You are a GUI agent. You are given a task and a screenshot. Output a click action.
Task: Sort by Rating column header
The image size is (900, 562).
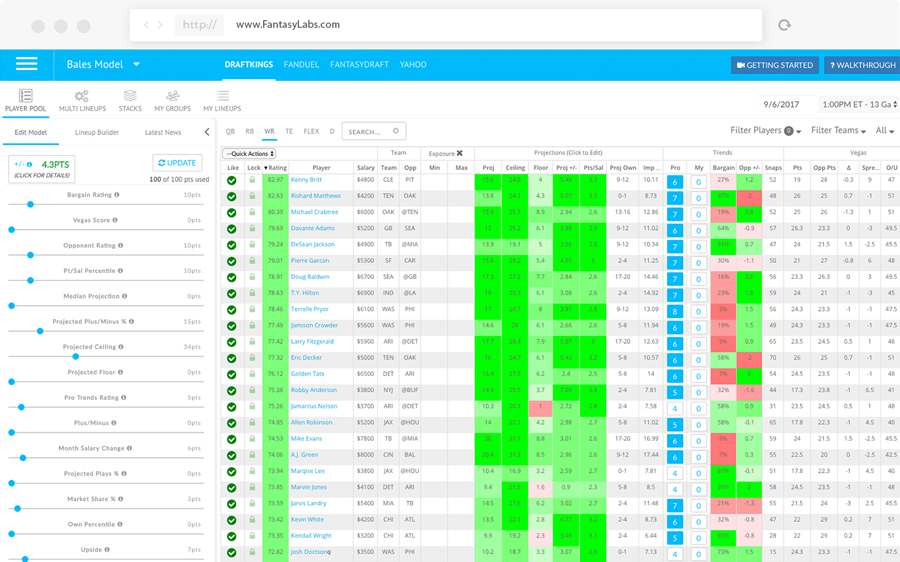click(275, 168)
